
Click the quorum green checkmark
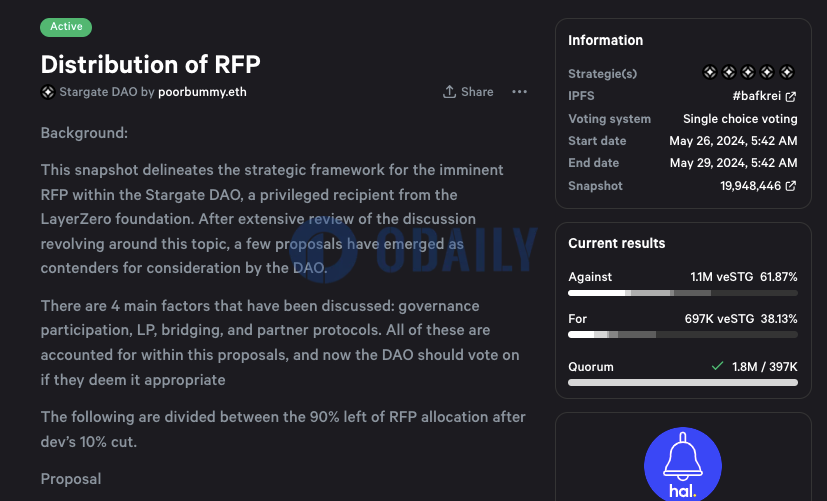click(x=717, y=365)
